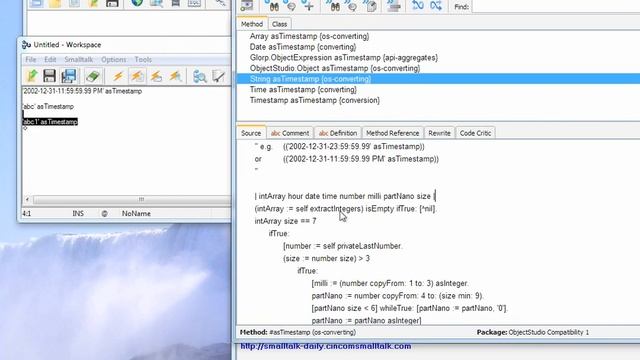Click the globe icon in the launcher toolbar
This screenshot has width=640, height=360.
pos(137,3)
